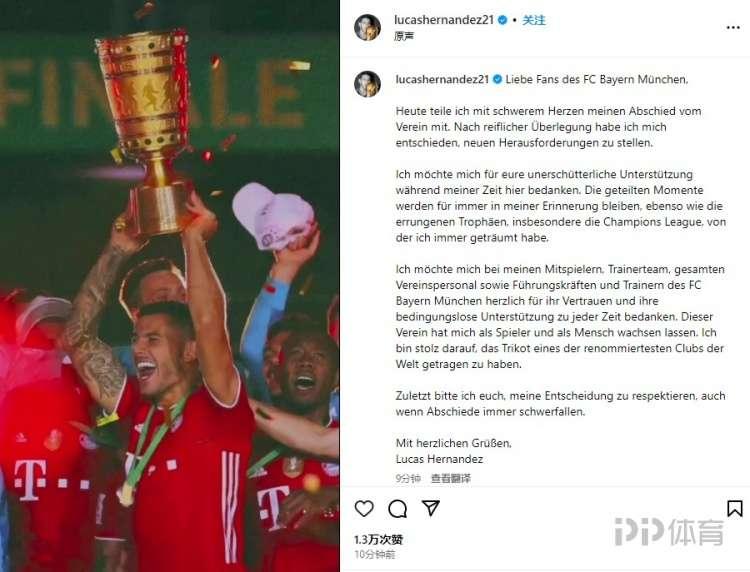Image resolution: width=750 pixels, height=572 pixels.
Task: Open comments via speech bubble icon
Action: pyautogui.click(x=397, y=509)
